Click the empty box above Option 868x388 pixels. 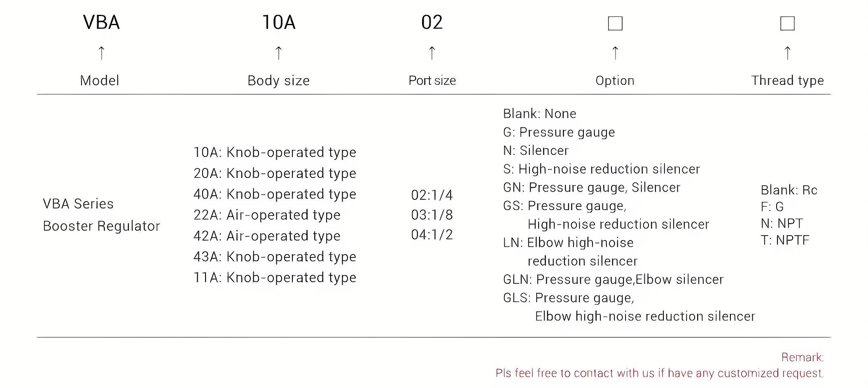coord(615,23)
